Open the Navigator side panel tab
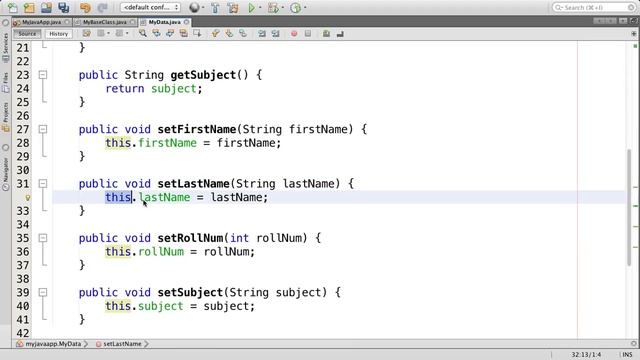The width and height of the screenshot is (640, 360). point(5,174)
